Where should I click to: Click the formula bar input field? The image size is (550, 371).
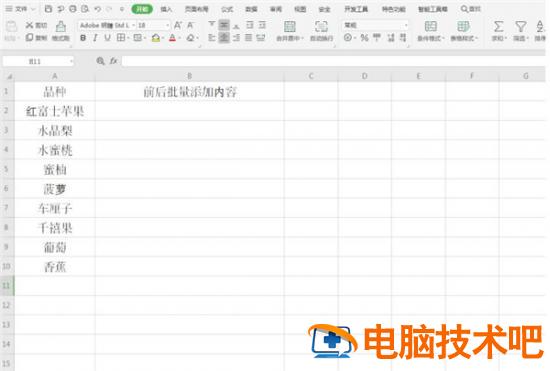[x=333, y=61]
